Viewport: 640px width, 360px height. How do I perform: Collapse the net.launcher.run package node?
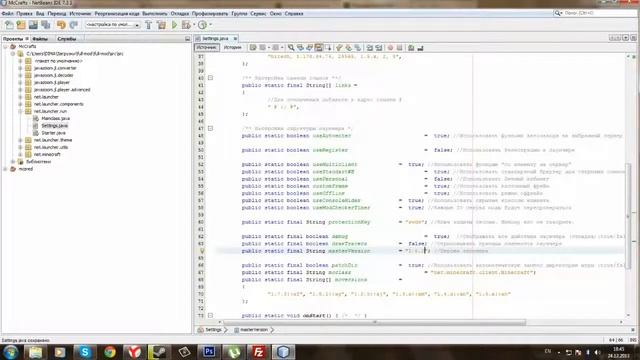tap(20, 111)
